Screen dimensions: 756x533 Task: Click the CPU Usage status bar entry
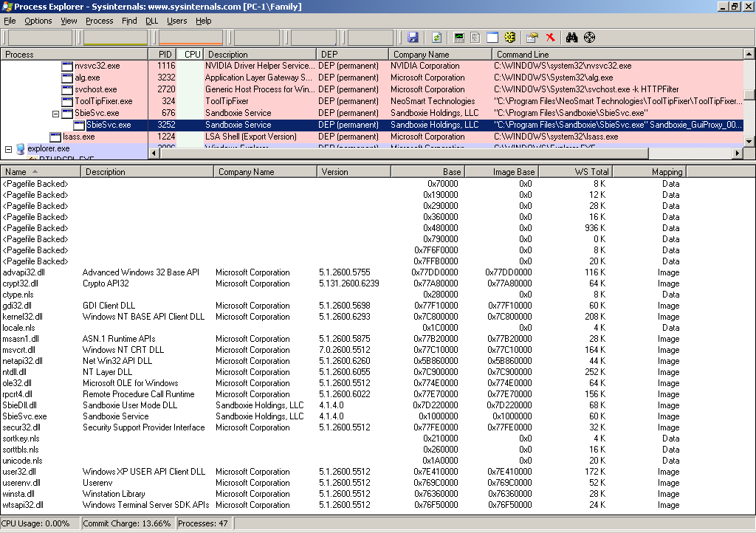tap(40, 524)
